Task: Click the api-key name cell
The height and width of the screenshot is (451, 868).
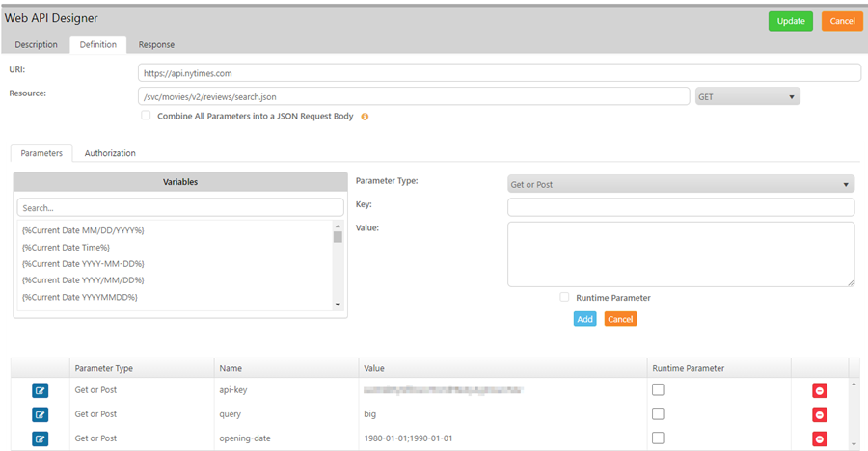Action: tap(286, 390)
